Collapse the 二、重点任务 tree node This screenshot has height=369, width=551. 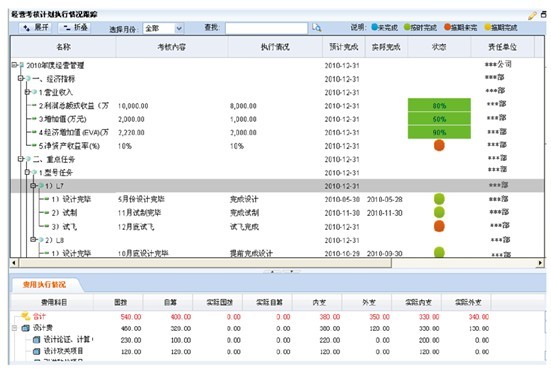pyautogui.click(x=21, y=159)
